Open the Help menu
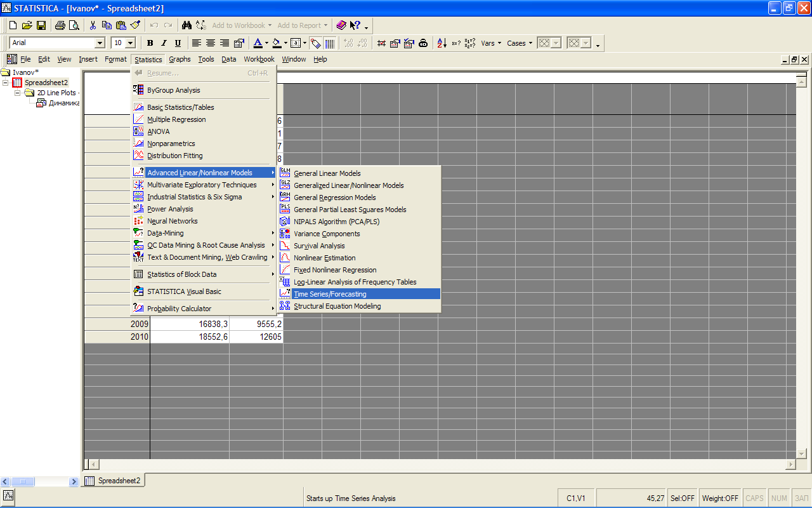 (320, 59)
